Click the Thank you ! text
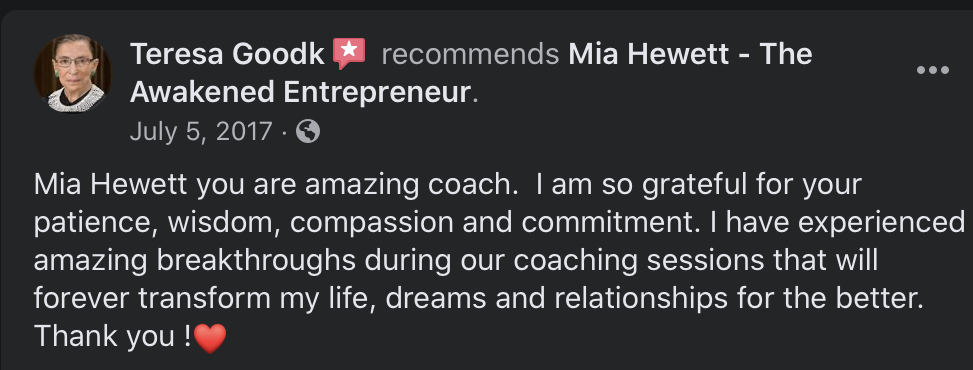The height and width of the screenshot is (370, 973). [112, 336]
